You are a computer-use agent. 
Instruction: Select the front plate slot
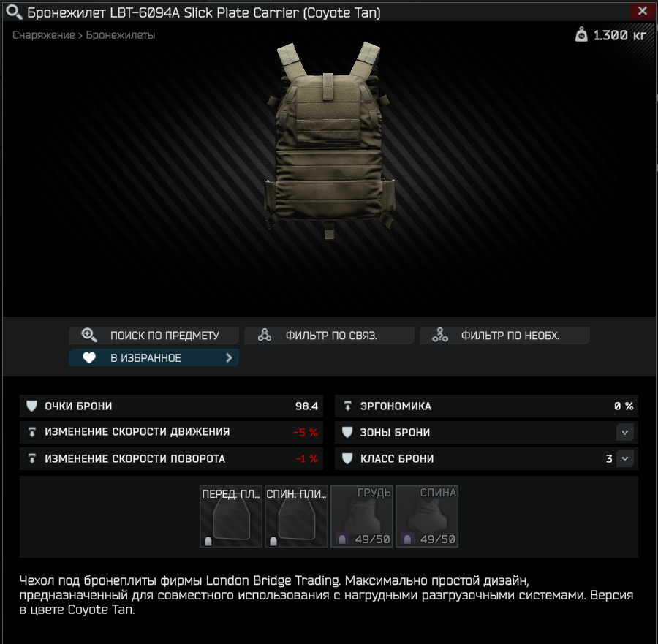click(x=231, y=517)
